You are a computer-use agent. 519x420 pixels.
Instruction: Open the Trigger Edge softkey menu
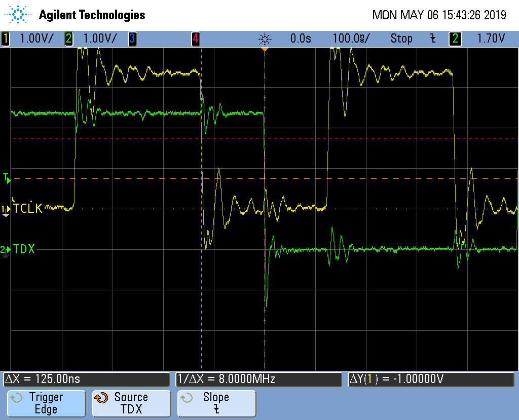click(46, 403)
